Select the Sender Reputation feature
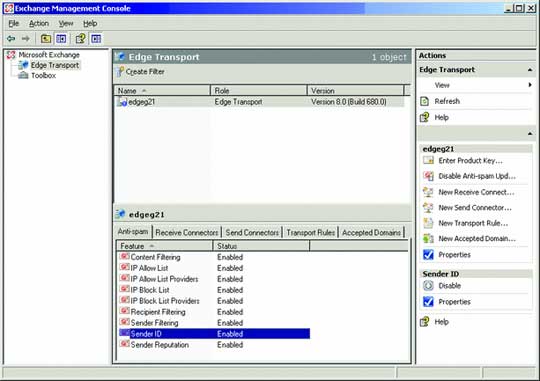 point(160,345)
